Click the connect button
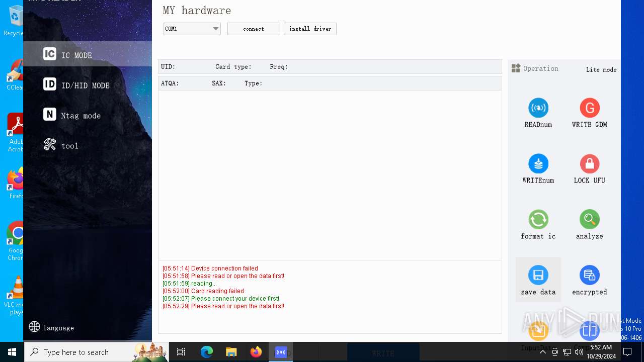Image resolution: width=644 pixels, height=362 pixels. [254, 29]
